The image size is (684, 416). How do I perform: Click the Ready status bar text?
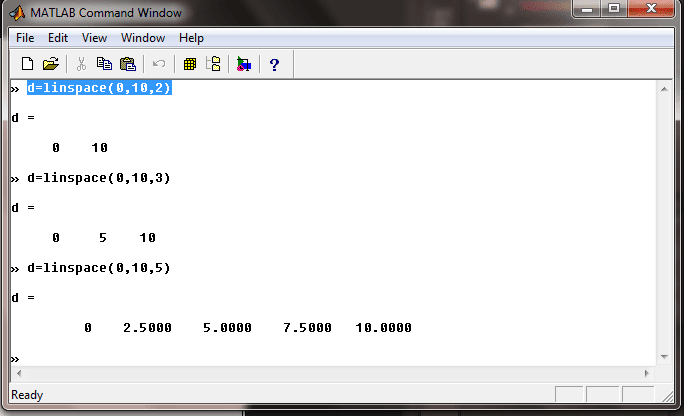[x=27, y=395]
